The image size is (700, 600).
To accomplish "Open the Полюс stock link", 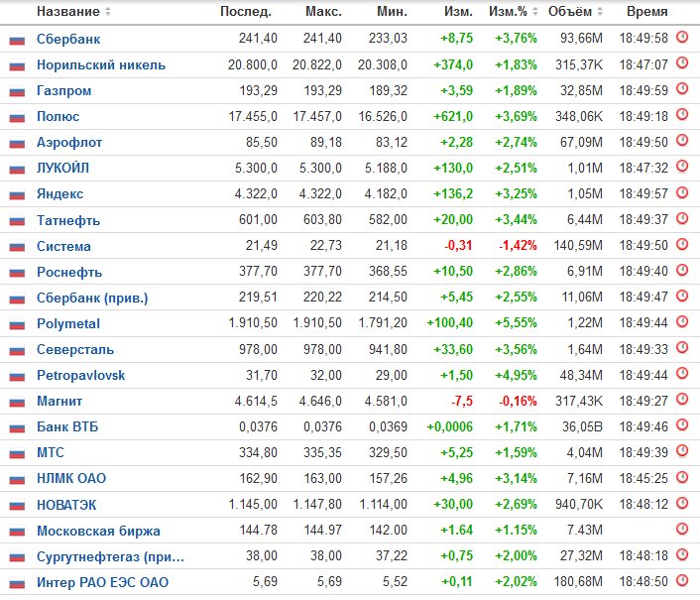I will coord(58,117).
